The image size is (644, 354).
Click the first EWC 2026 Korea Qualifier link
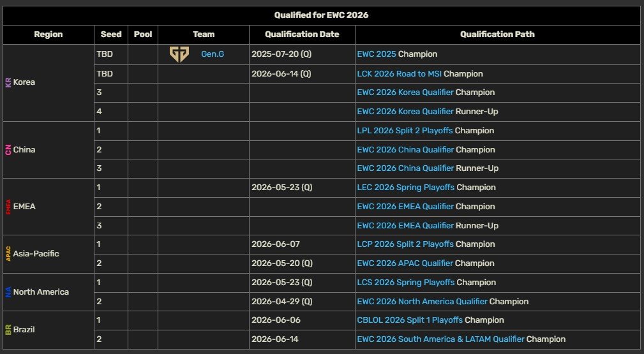coord(405,92)
